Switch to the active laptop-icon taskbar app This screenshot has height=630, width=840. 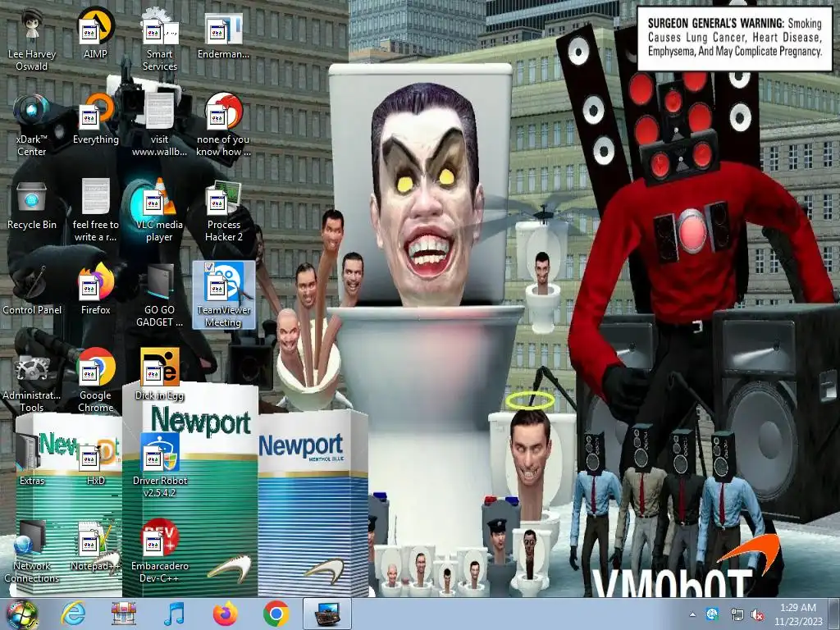pos(327,614)
